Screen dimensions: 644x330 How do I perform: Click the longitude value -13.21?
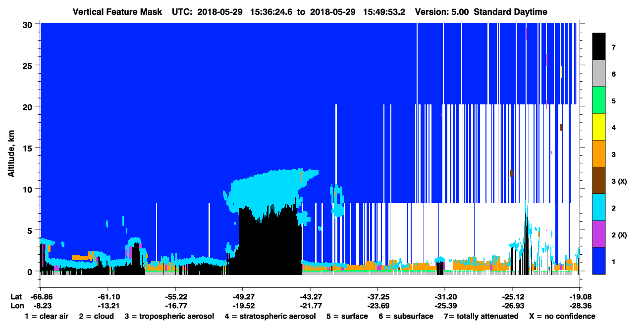pyautogui.click(x=107, y=305)
